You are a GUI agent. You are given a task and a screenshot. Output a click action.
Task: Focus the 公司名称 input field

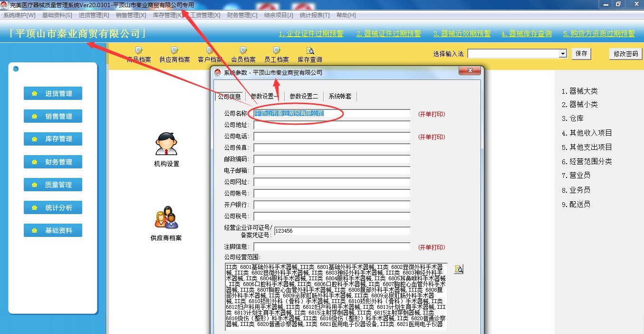coord(332,114)
